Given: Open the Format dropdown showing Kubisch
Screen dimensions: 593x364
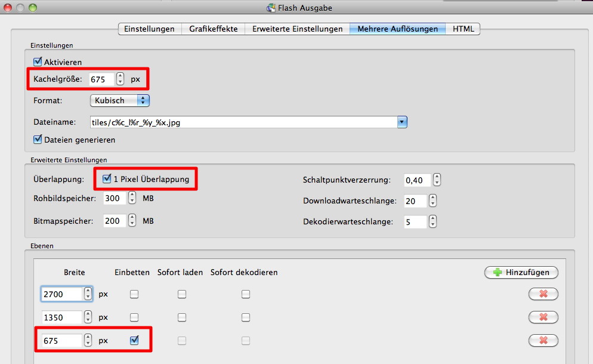Looking at the screenshot, I should tap(119, 100).
